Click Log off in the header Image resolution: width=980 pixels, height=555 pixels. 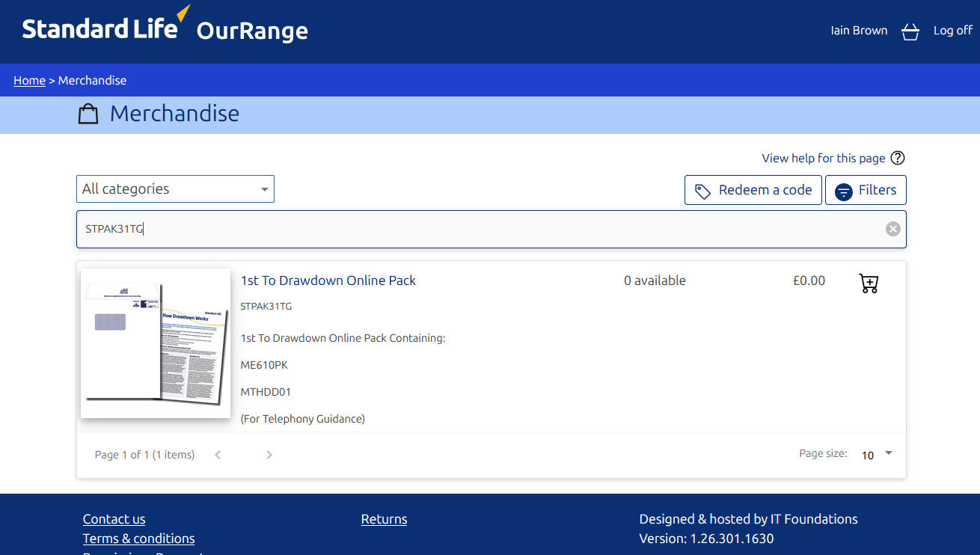point(952,31)
